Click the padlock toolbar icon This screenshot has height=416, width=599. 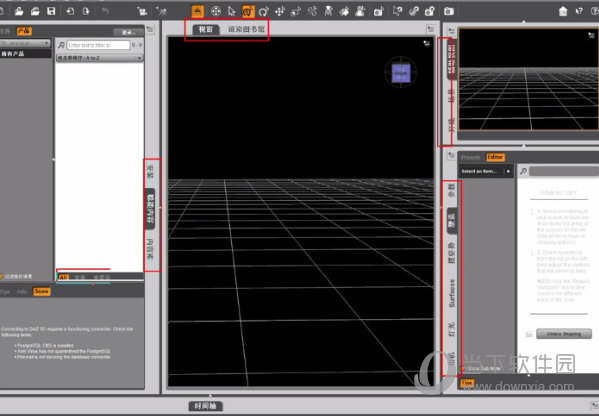[430, 11]
